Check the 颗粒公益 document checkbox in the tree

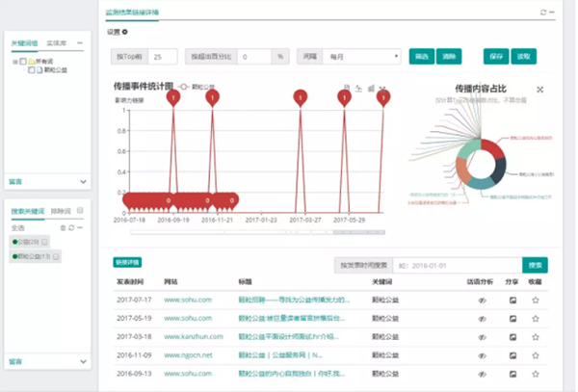click(32, 69)
